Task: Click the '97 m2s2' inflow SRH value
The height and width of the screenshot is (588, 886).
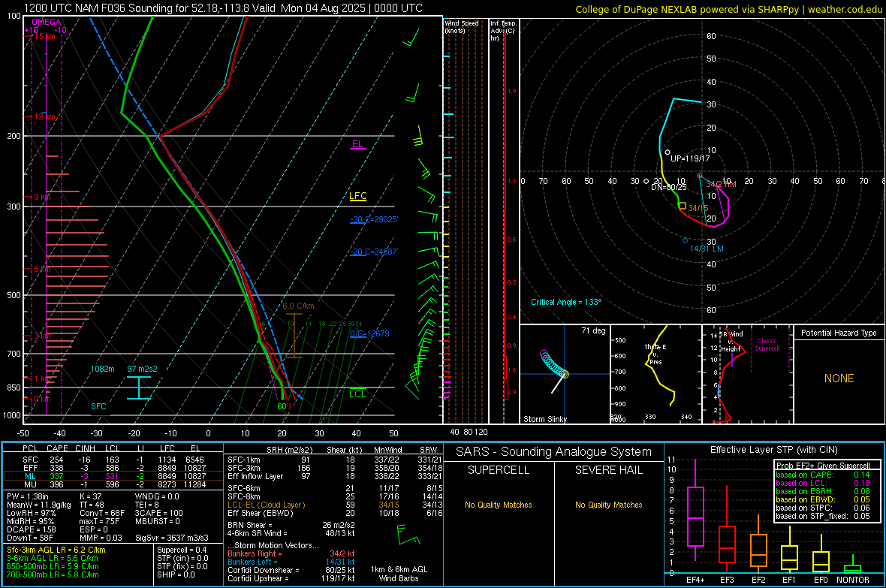Action: (x=143, y=369)
